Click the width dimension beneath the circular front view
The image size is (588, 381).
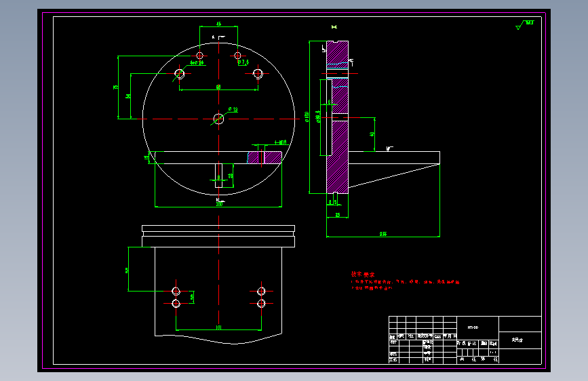(219, 204)
